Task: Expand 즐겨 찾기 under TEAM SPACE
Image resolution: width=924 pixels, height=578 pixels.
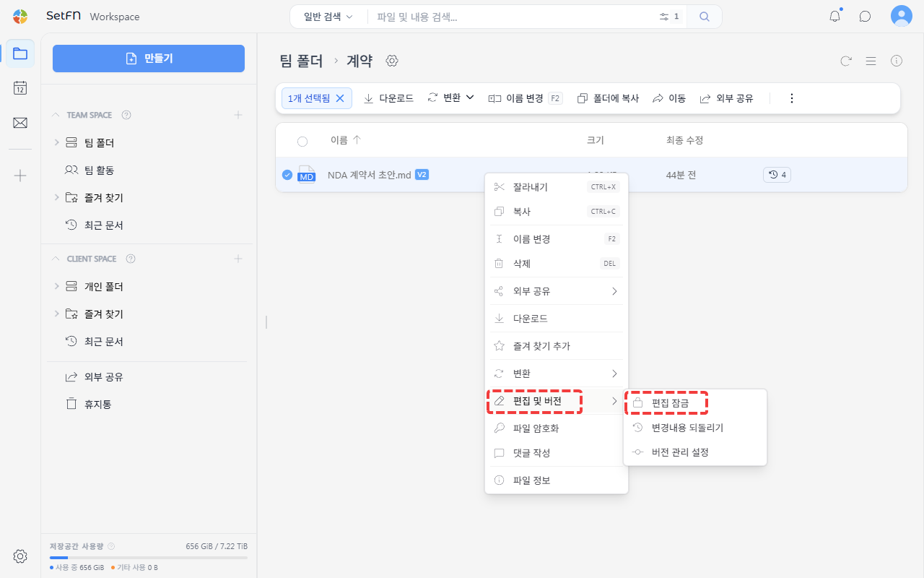Action: pos(56,198)
